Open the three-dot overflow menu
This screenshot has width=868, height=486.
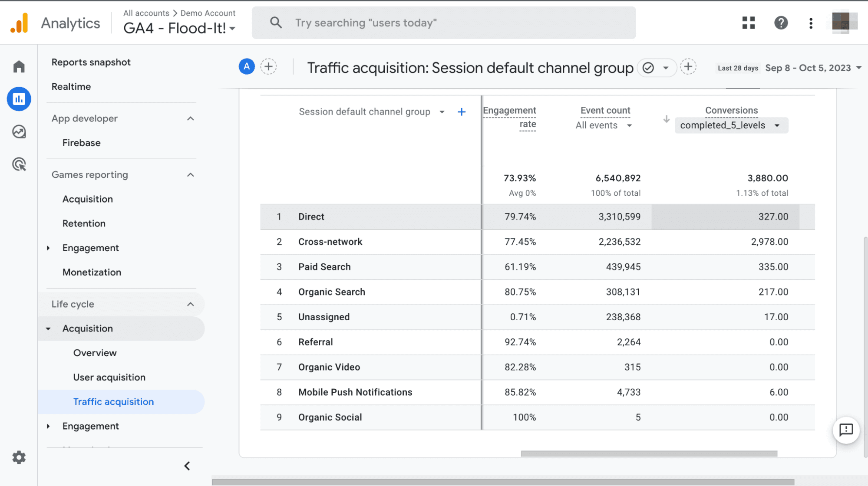point(810,23)
